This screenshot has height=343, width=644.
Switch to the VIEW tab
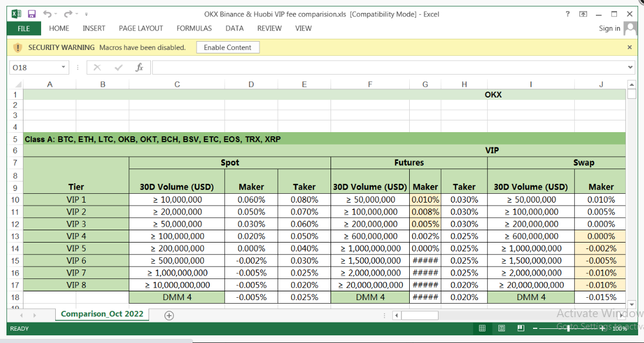304,28
